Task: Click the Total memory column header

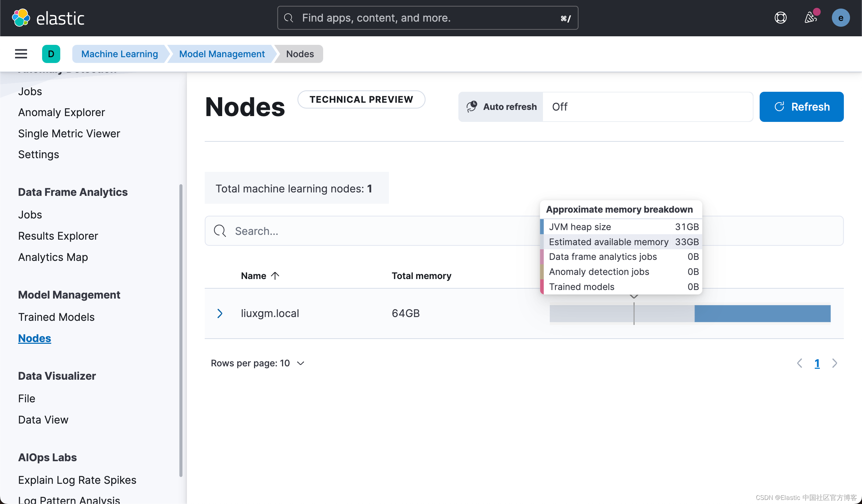Action: pos(421,276)
